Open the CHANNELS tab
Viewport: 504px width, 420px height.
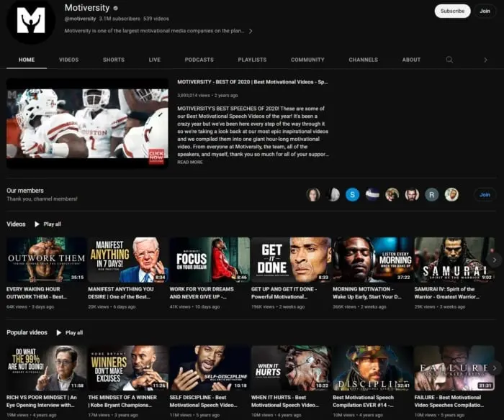(363, 60)
